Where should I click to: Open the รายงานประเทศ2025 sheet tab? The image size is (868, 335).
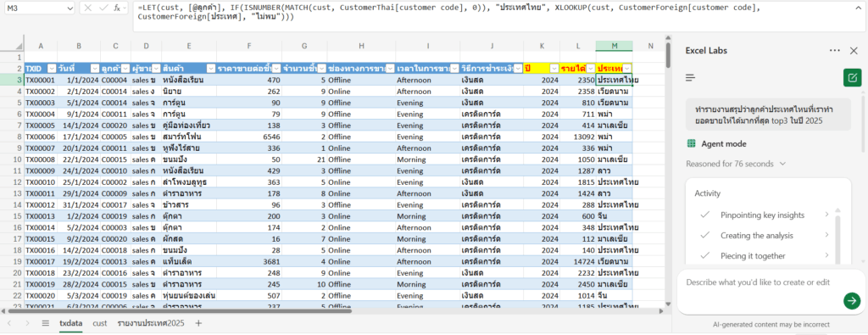coord(150,323)
